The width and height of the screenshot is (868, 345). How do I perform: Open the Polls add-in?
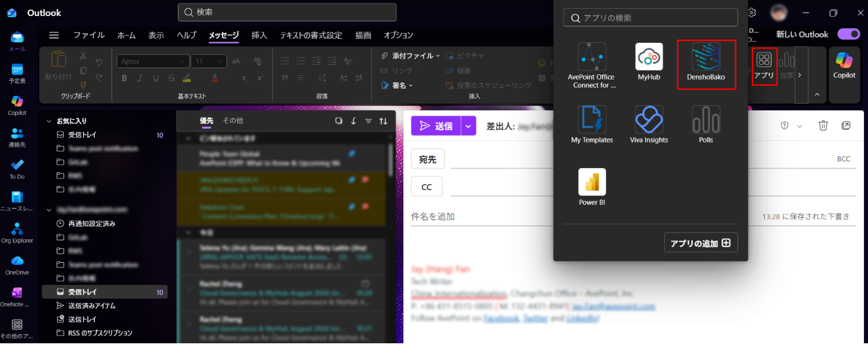point(706,124)
